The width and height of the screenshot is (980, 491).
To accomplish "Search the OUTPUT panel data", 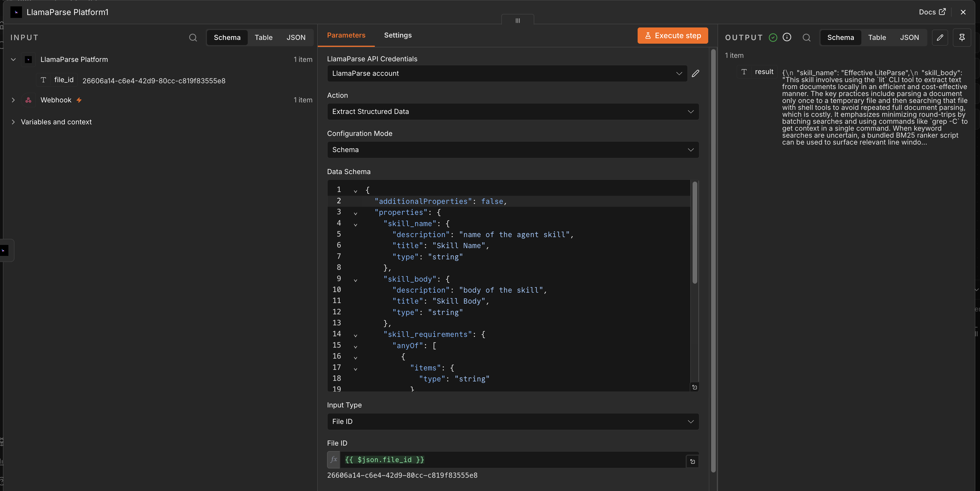I will (806, 37).
